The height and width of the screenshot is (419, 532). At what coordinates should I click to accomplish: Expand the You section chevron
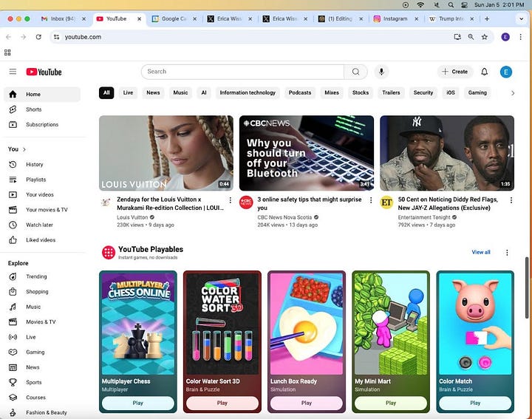(x=24, y=149)
